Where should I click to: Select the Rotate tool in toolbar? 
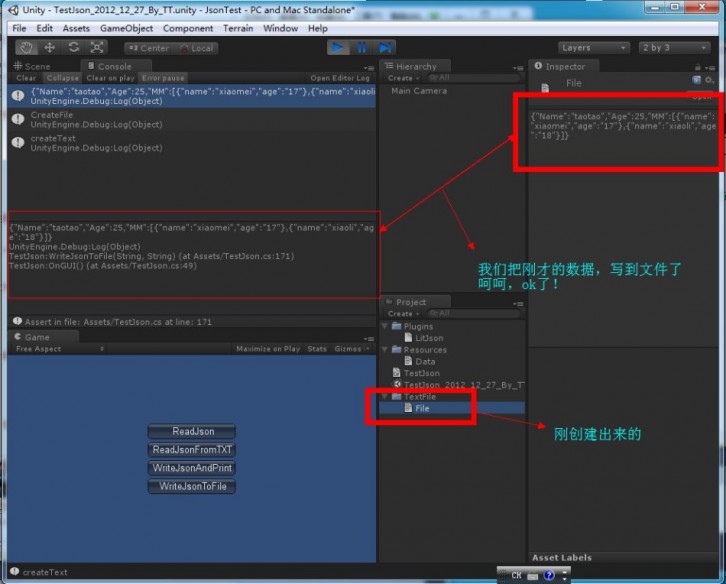pos(73,48)
